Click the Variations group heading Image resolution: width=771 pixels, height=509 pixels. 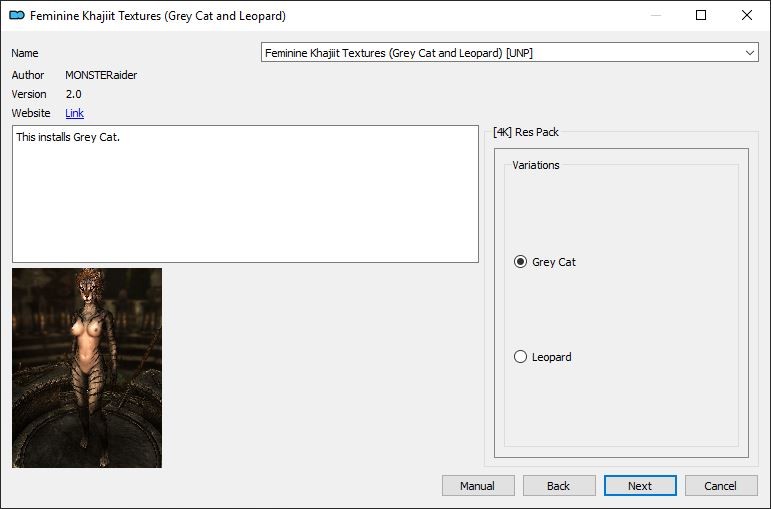[x=535, y=165]
